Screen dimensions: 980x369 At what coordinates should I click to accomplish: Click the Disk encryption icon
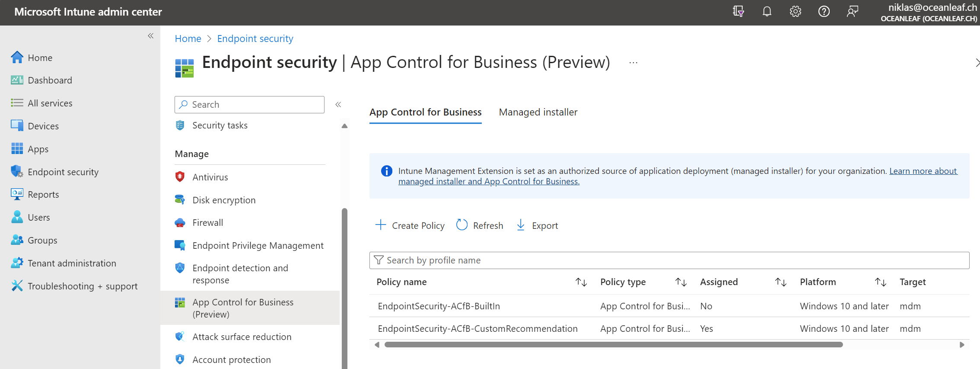click(180, 199)
